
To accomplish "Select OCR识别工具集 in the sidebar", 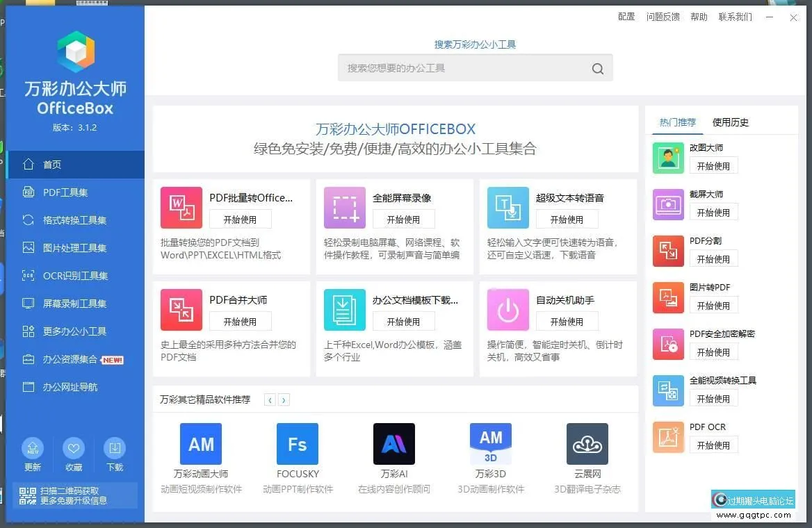I will pyautogui.click(x=75, y=276).
